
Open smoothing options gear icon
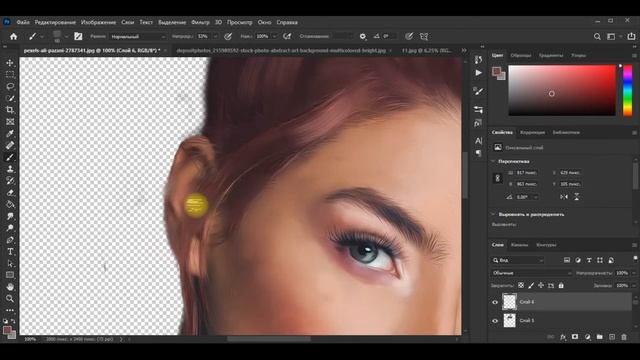pos(362,36)
